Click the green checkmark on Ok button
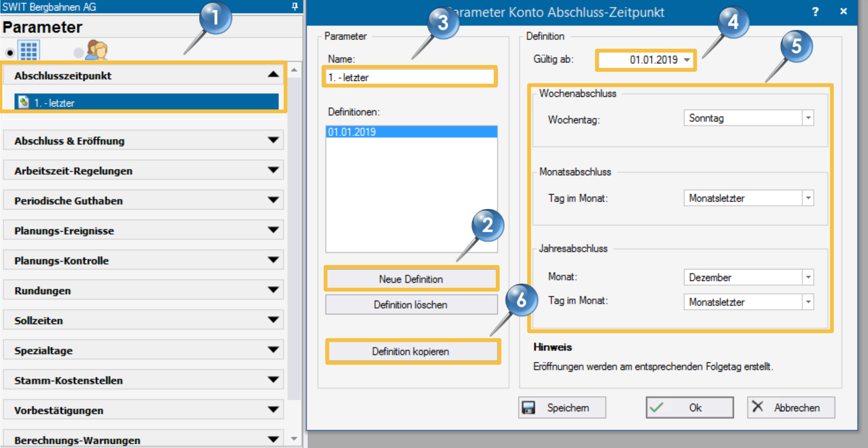Image resolution: width=868 pixels, height=448 pixels. pos(656,408)
